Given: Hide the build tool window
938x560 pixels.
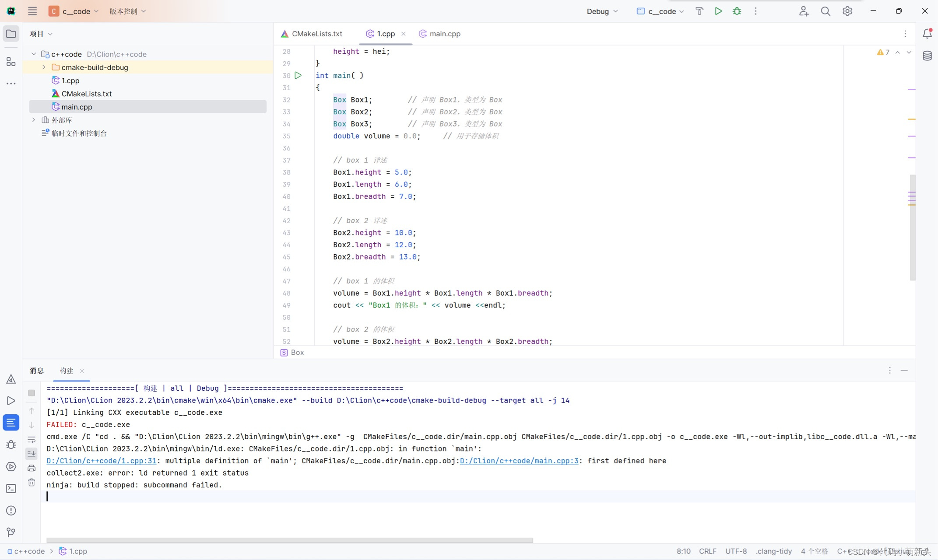Looking at the screenshot, I should click(x=904, y=370).
